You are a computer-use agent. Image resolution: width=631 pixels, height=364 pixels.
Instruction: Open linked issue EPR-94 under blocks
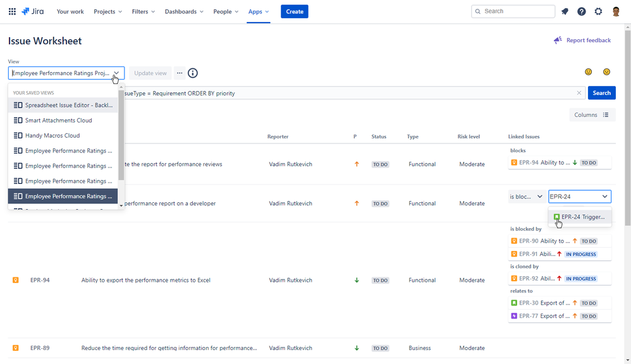(560, 162)
